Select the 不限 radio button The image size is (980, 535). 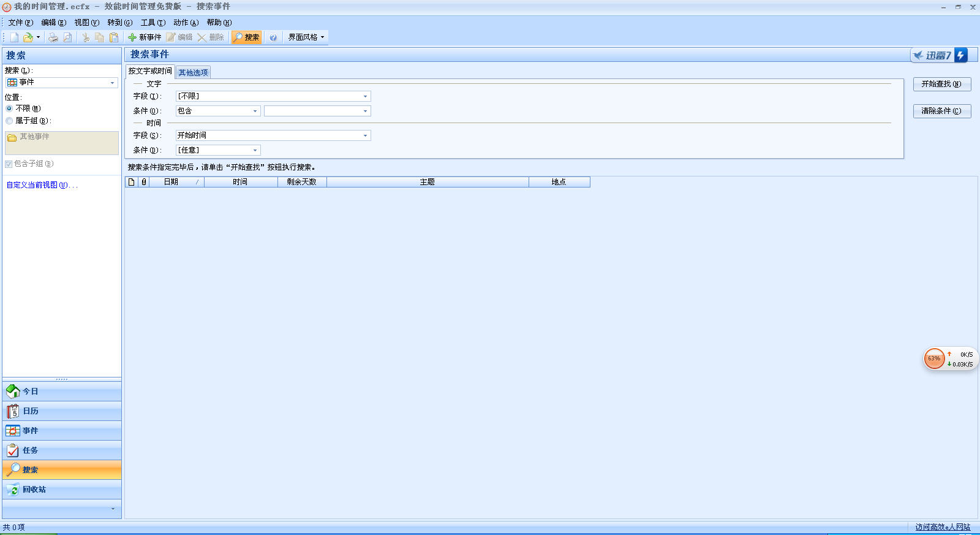tap(9, 108)
